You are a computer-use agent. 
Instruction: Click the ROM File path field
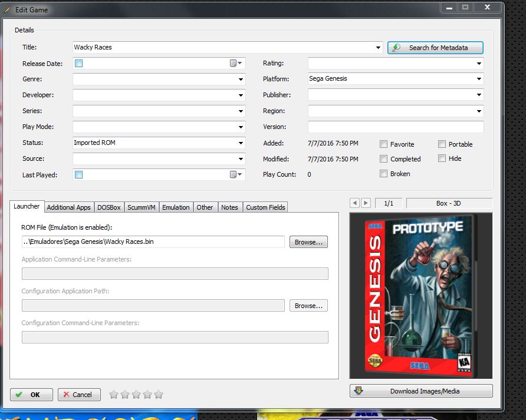coord(153,242)
